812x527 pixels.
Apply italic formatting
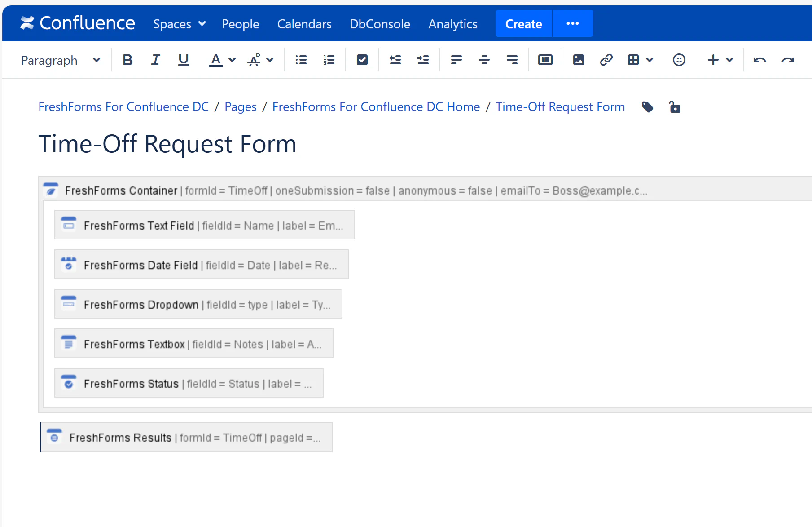click(155, 59)
